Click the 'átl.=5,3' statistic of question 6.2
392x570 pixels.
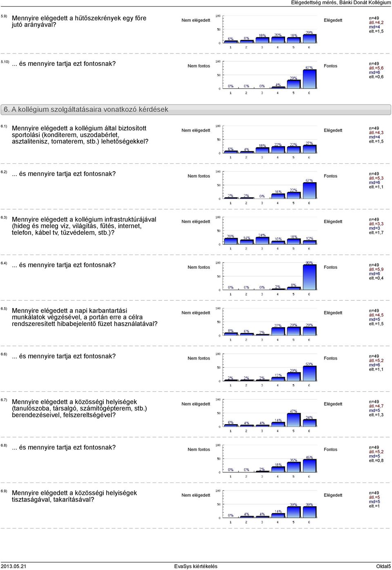coord(376,178)
